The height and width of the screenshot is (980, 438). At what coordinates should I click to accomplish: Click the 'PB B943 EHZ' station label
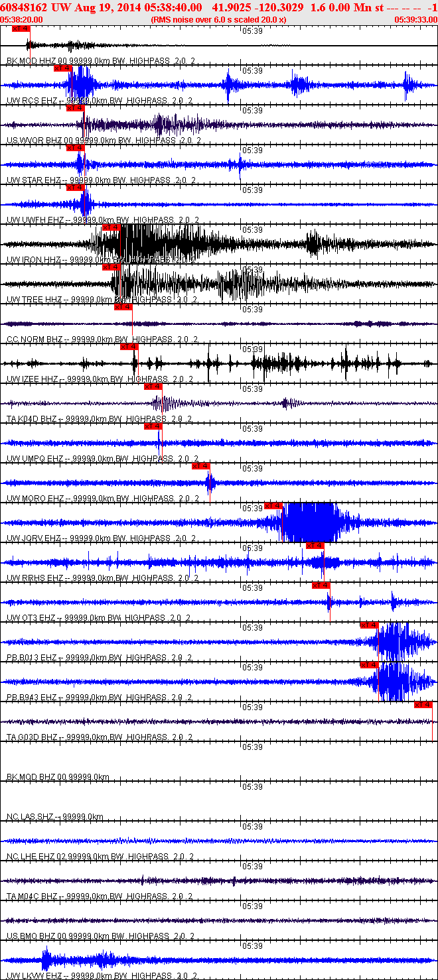point(32,698)
